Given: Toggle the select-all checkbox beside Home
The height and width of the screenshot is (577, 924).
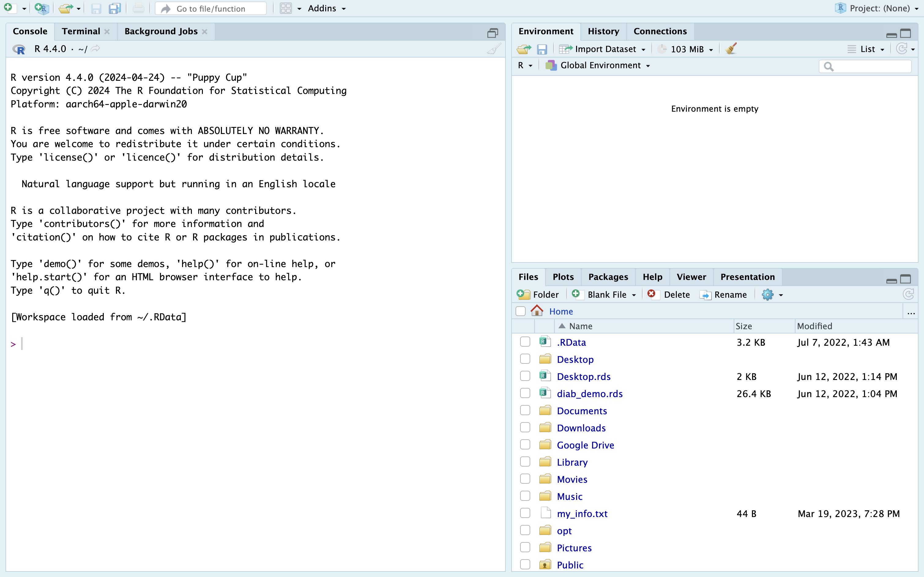Looking at the screenshot, I should 520,311.
